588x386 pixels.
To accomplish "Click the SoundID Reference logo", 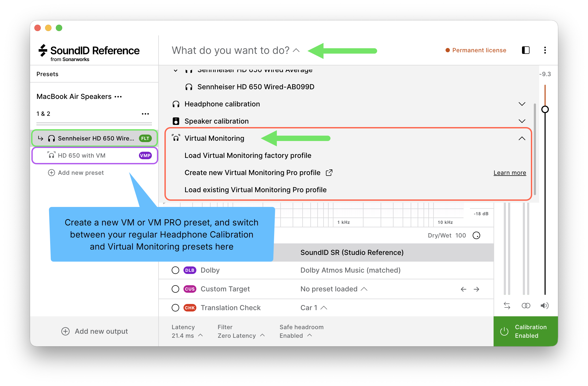I will 89,53.
